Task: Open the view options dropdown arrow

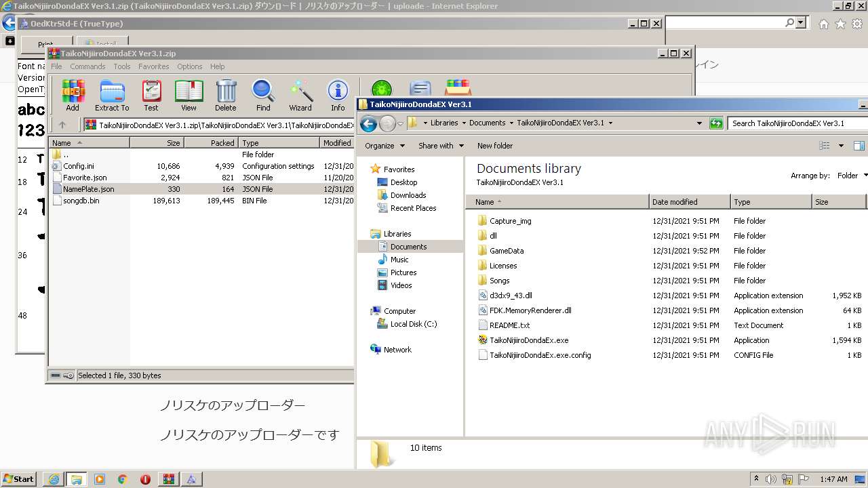Action: [841, 146]
